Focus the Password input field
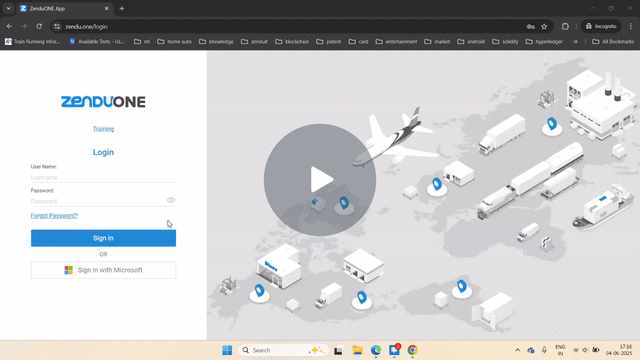 click(x=98, y=201)
